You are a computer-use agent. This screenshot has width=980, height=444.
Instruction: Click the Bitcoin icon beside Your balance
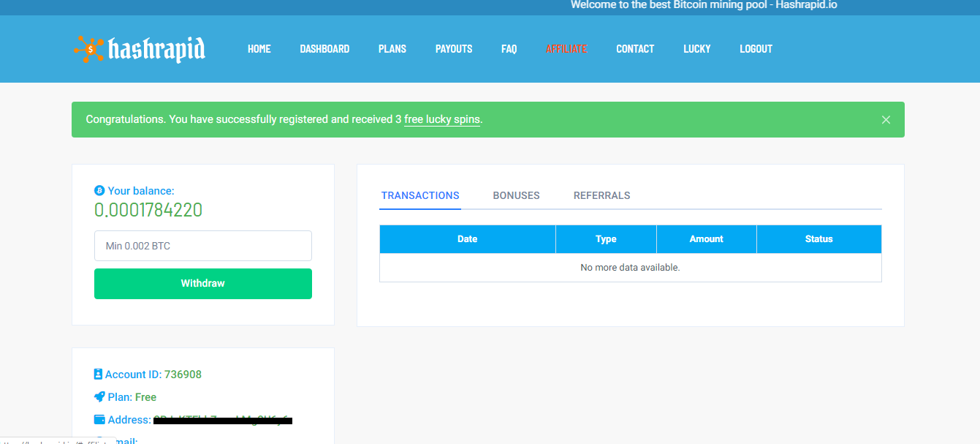(99, 191)
